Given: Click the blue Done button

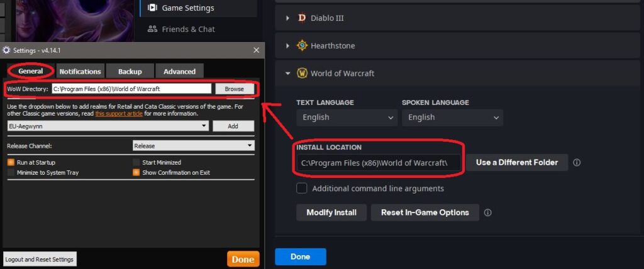Looking at the screenshot, I should click(x=300, y=256).
